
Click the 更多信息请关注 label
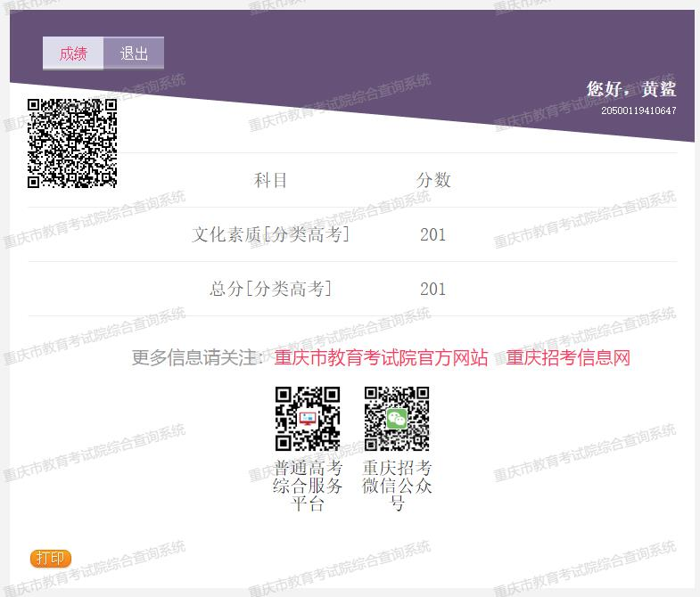pyautogui.click(x=197, y=358)
